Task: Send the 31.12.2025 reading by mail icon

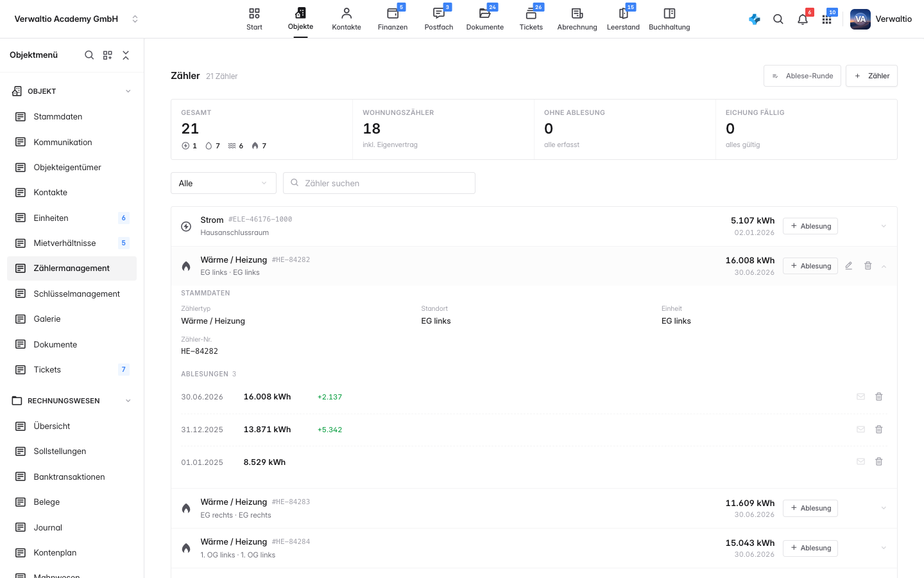Action: (x=861, y=430)
